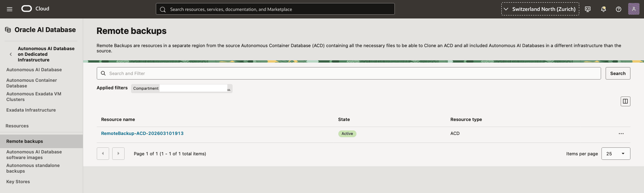The image size is (644, 193).
Task: Click the Search button
Action: (618, 74)
